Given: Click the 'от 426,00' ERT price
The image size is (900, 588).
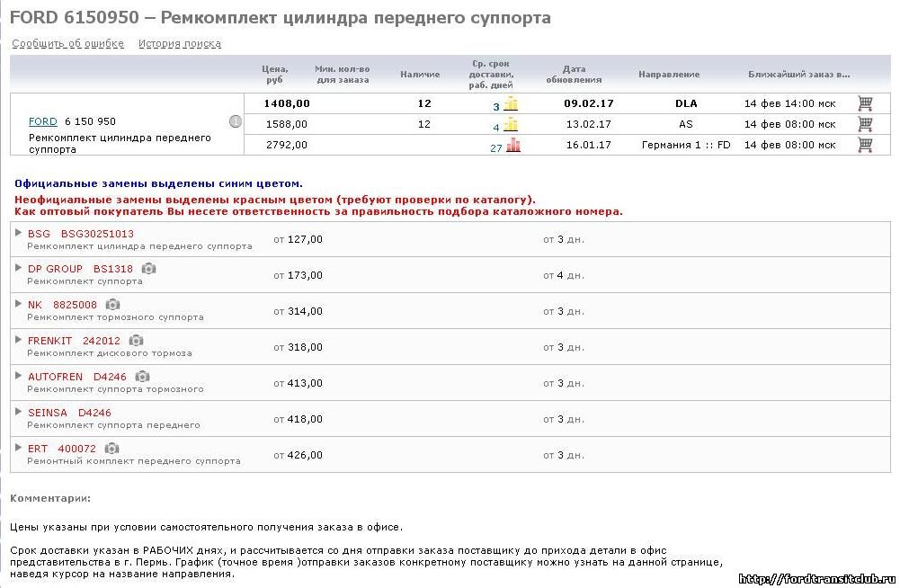Looking at the screenshot, I should point(298,455).
